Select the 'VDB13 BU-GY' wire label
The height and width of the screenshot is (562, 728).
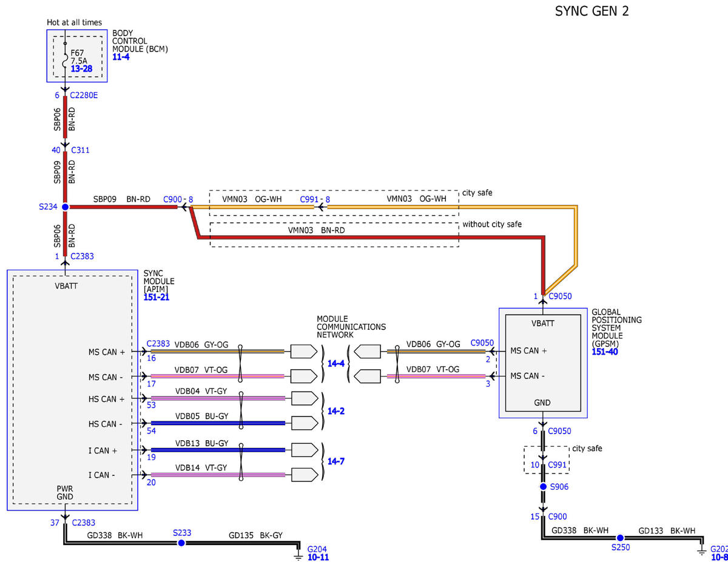201,443
